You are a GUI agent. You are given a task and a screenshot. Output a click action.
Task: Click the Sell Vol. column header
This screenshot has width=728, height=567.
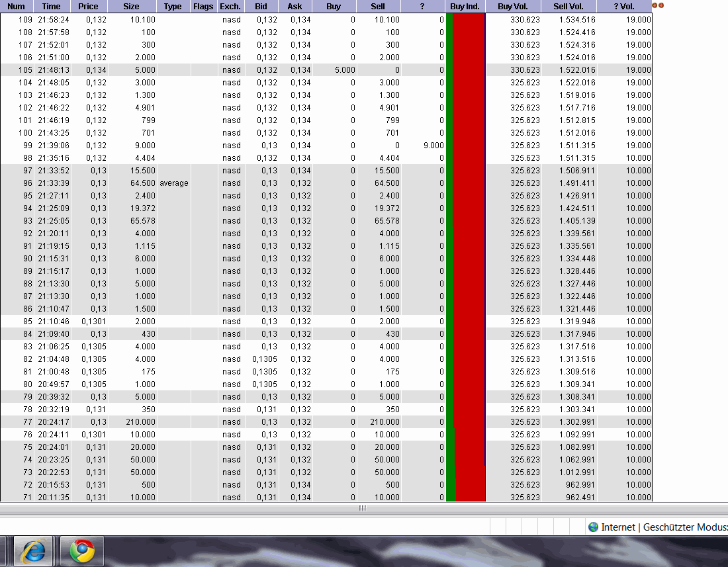pos(569,7)
